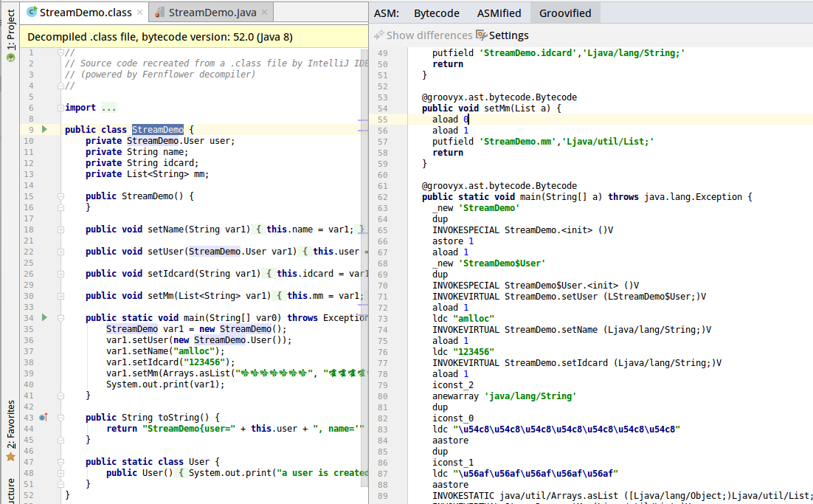Image resolution: width=813 pixels, height=504 pixels.
Task: Expand the folded import statement
Action: coord(60,108)
